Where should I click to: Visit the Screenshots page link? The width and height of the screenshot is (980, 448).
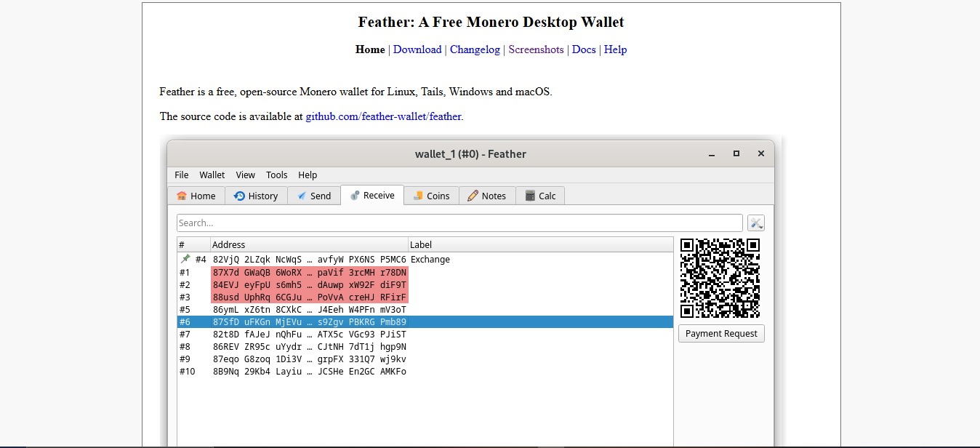pos(536,49)
